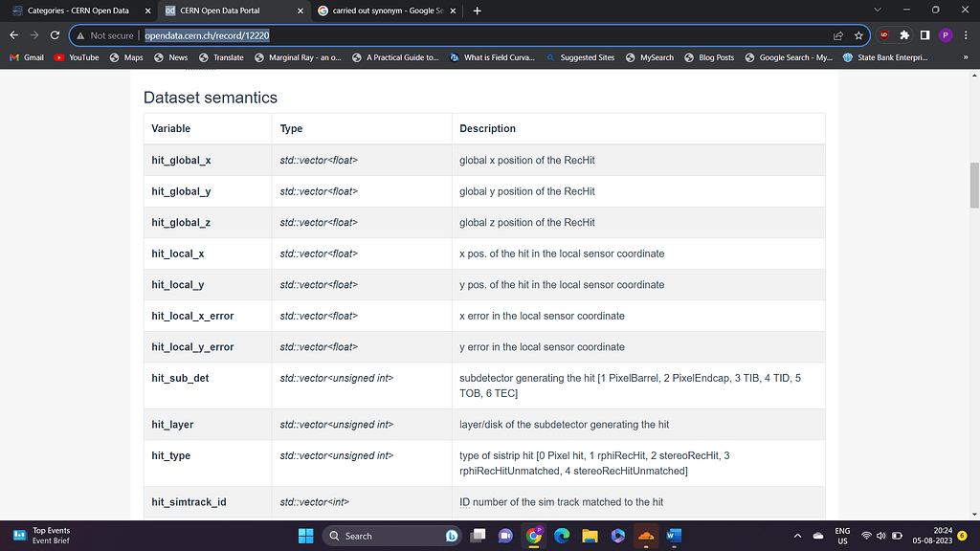This screenshot has width=980, height=551.
Task: Click the Bing icon in the search box
Action: [x=451, y=536]
